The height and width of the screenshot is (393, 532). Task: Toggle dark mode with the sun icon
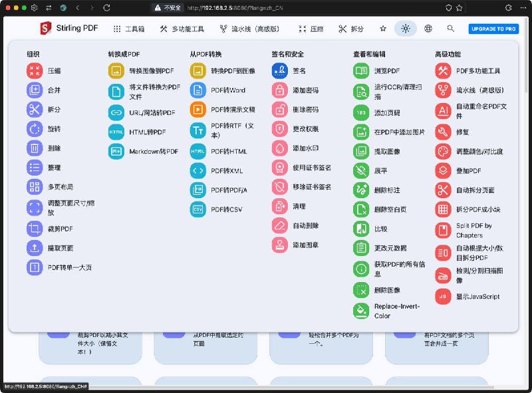406,29
